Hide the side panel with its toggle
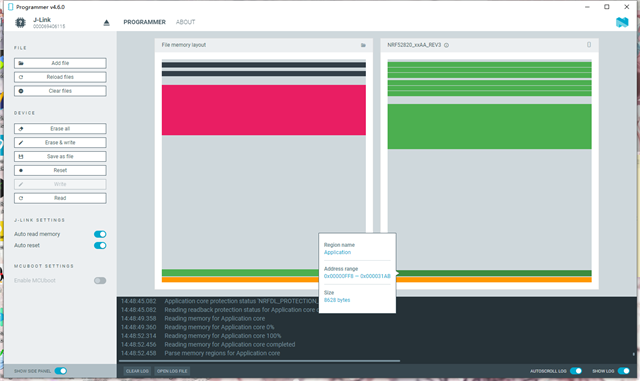The height and width of the screenshot is (381, 640). pos(61,371)
